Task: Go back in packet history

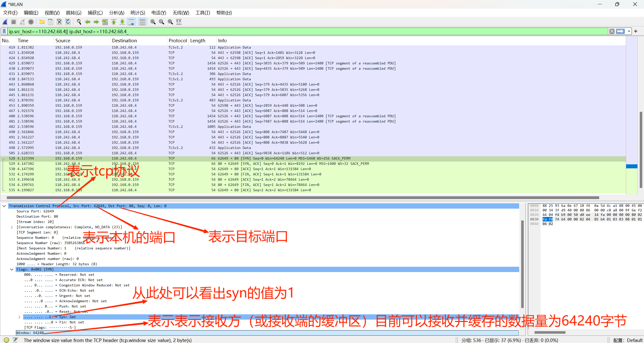Action: (88, 22)
